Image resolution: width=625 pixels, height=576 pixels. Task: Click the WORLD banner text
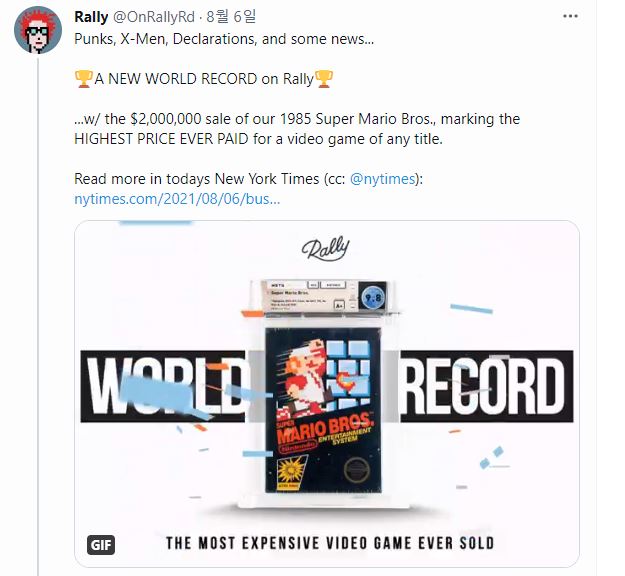tap(165, 386)
